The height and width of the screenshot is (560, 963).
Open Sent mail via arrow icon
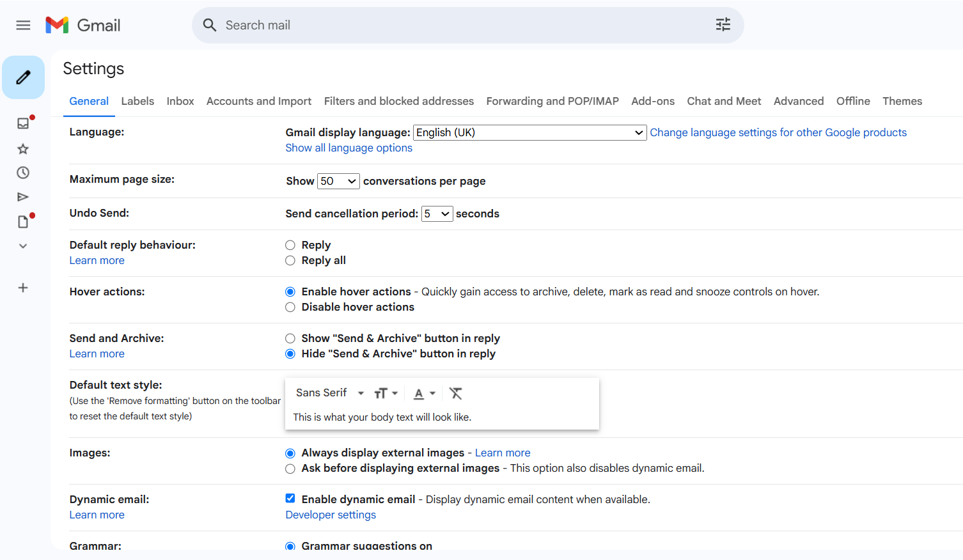point(23,197)
